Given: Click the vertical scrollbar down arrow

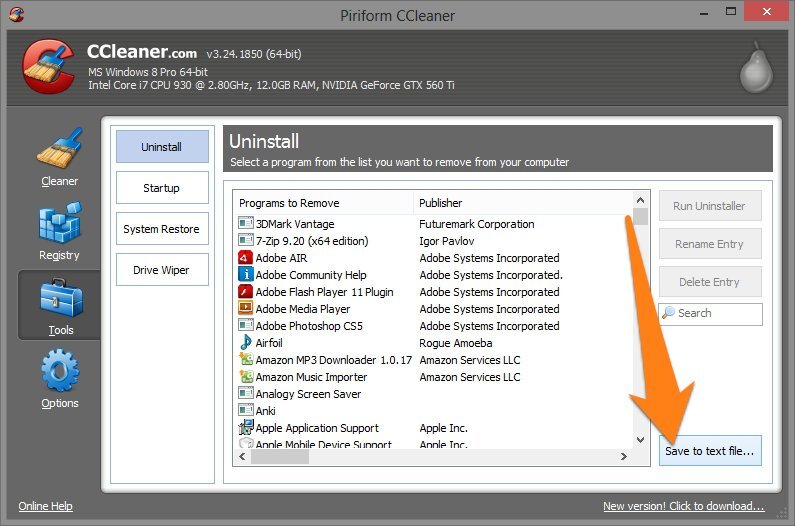Looking at the screenshot, I should pos(640,439).
